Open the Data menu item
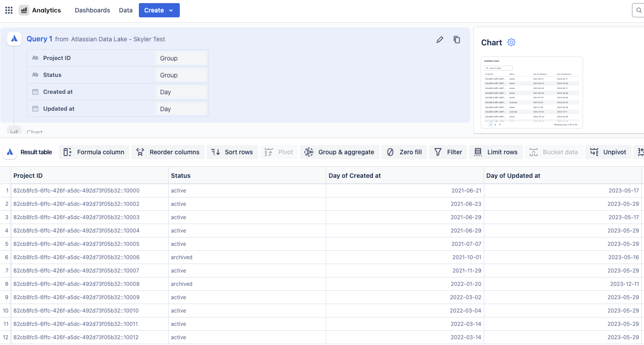The height and width of the screenshot is (345, 644). (126, 10)
